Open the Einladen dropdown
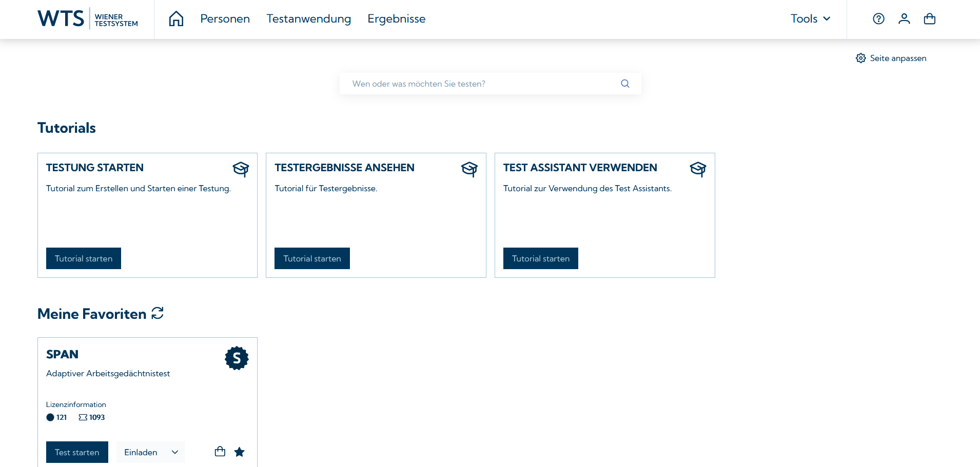Viewport: 980px width, 467px height. pyautogui.click(x=150, y=452)
